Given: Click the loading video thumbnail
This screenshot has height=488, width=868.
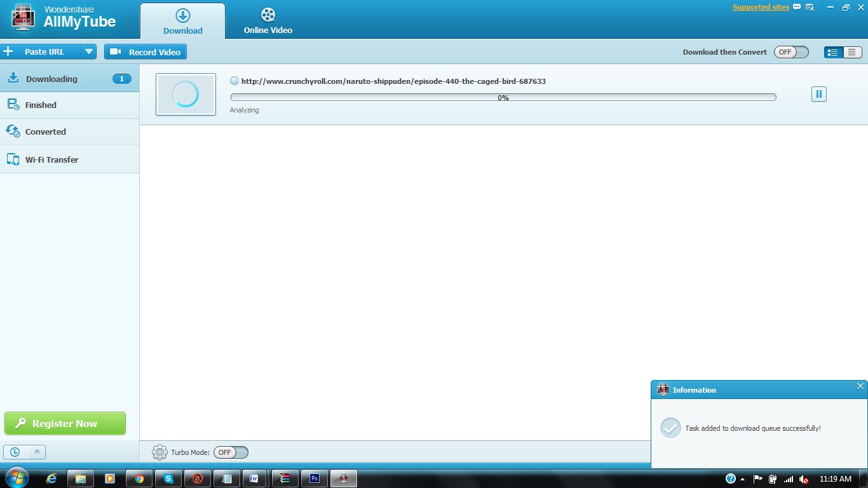Looking at the screenshot, I should coord(186,95).
